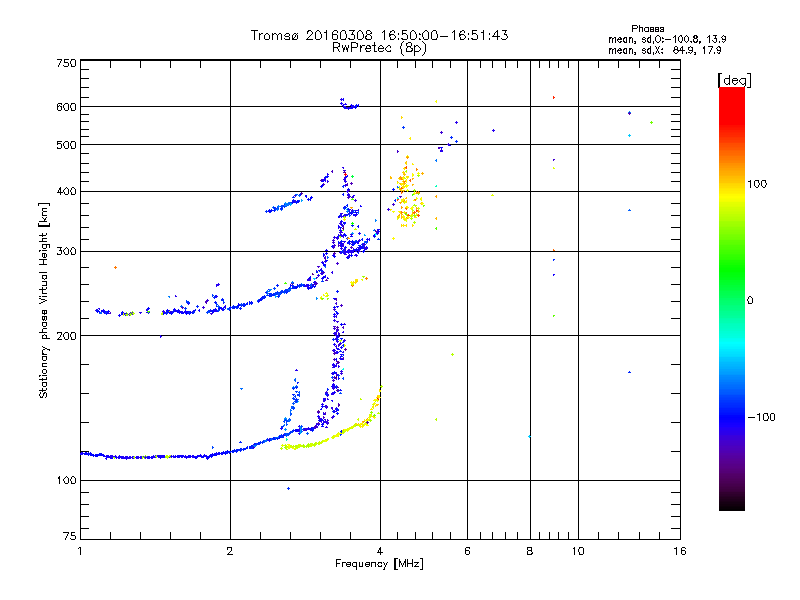The image size is (800, 600).
Task: Click the y-axis tick label '75'
Action: pos(70,536)
